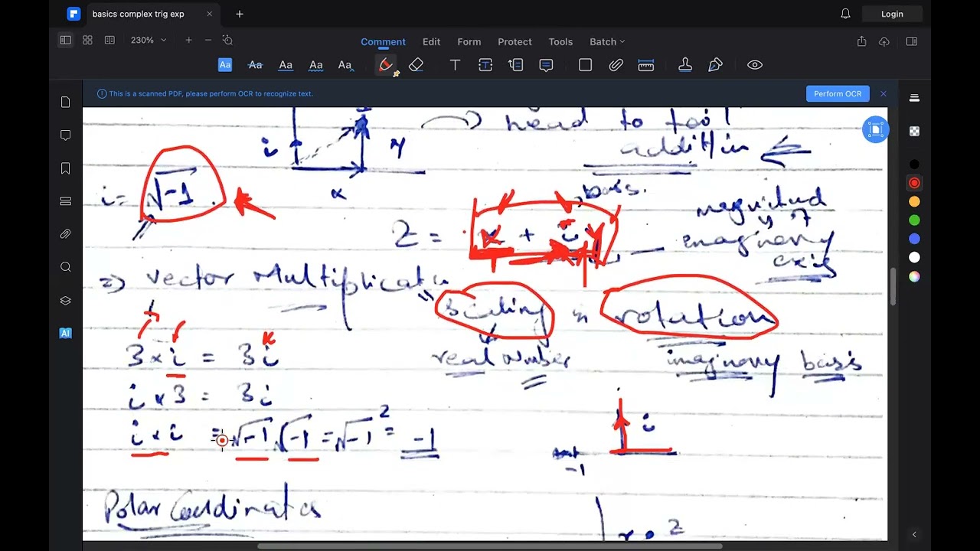Image resolution: width=980 pixels, height=551 pixels.
Task: Click the Perform OCR button
Action: (838, 93)
